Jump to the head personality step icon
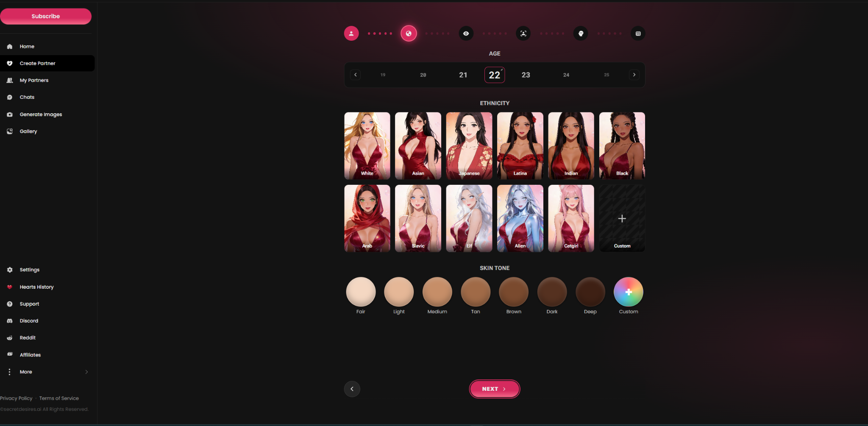Image resolution: width=868 pixels, height=426 pixels. point(581,33)
